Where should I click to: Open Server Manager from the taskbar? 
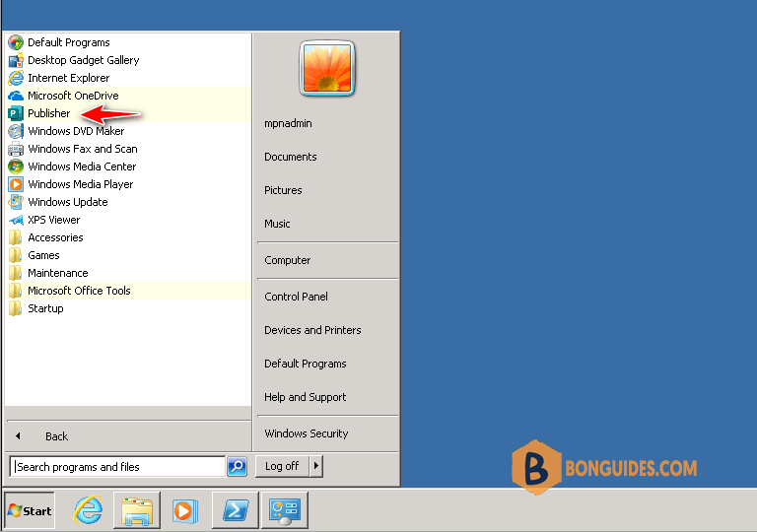285,510
